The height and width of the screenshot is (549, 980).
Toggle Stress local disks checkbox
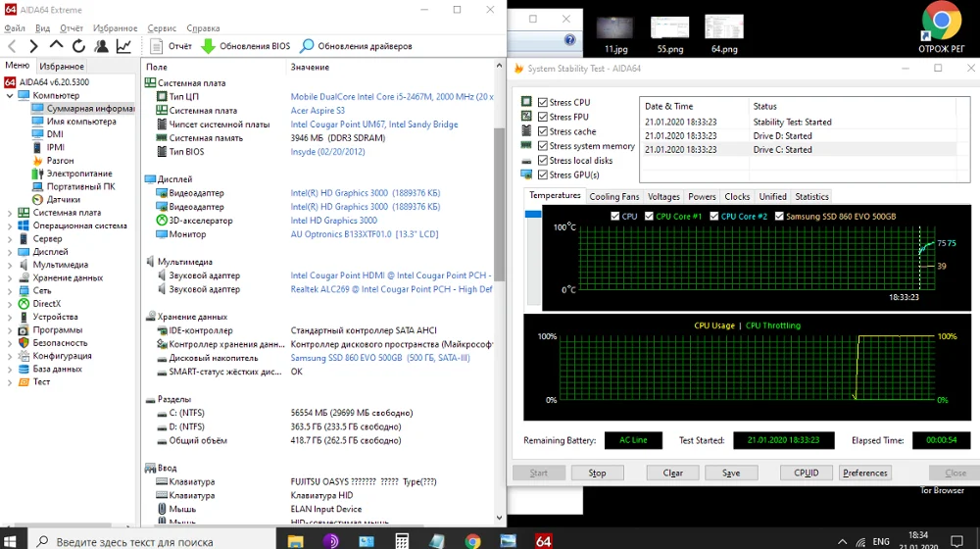click(x=543, y=160)
